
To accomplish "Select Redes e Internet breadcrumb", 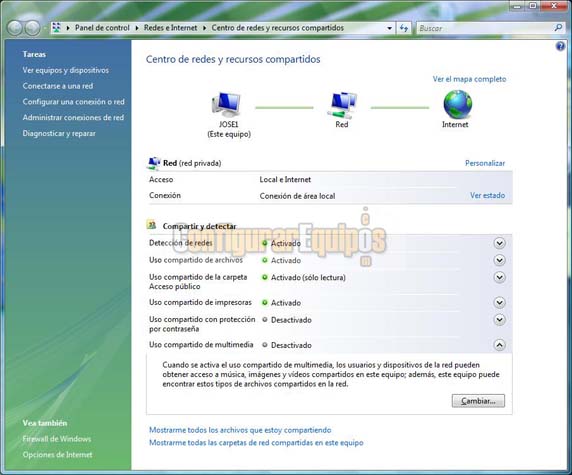I will pos(170,28).
